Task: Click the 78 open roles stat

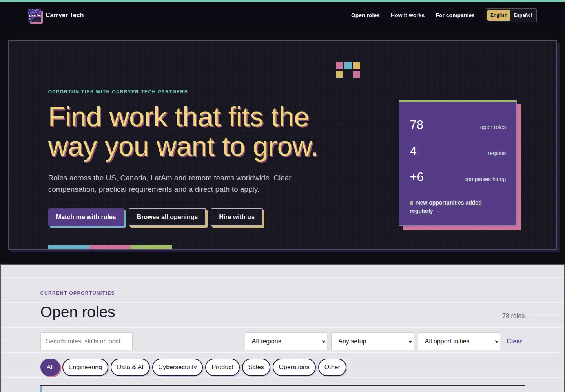Action: pos(457,125)
